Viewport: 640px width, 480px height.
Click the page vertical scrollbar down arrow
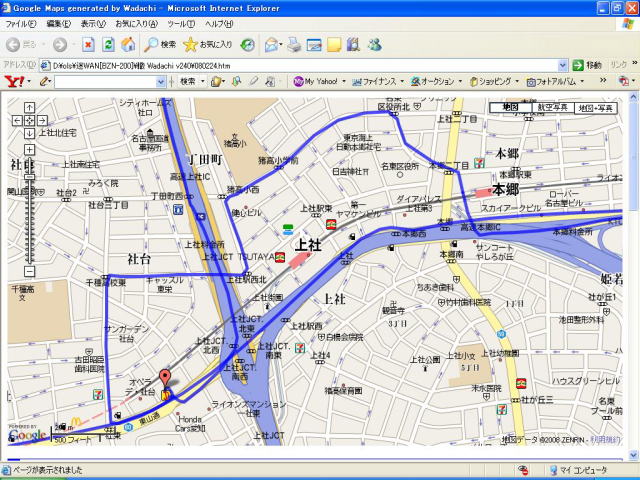[x=633, y=454]
